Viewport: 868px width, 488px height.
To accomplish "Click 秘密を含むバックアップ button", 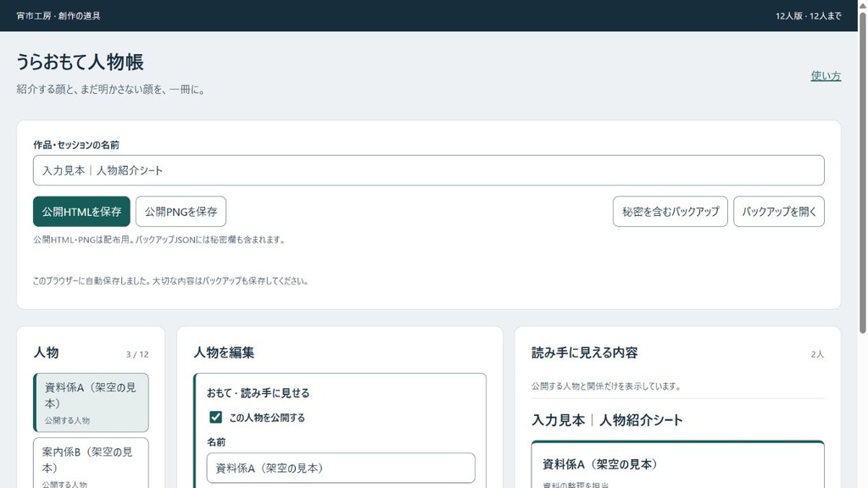I will [x=670, y=211].
